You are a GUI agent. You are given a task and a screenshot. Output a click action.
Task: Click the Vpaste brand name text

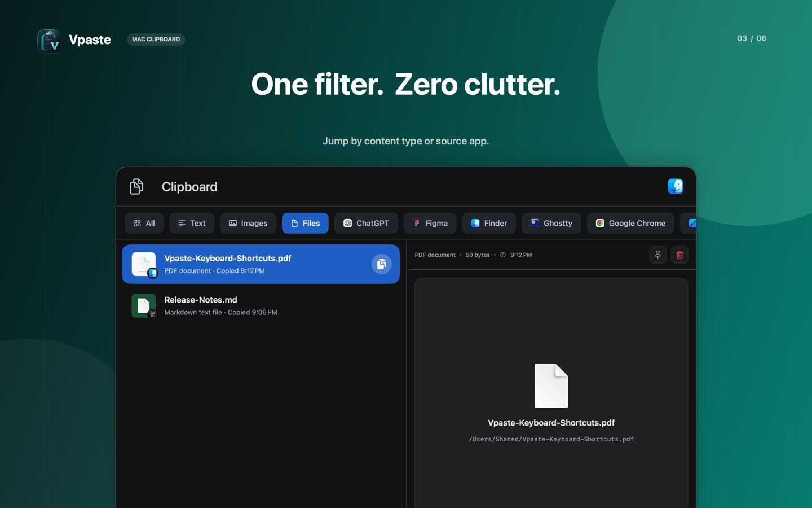[x=90, y=40]
